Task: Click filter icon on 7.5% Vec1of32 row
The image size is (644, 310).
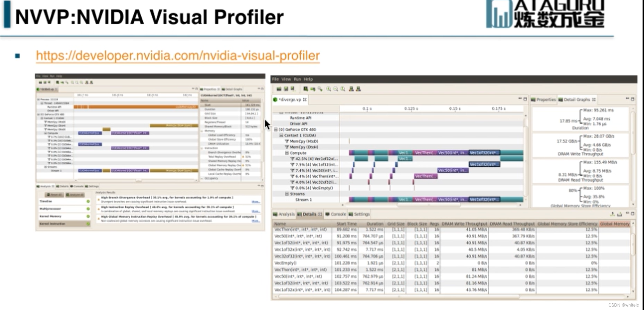Action: pos(292,165)
